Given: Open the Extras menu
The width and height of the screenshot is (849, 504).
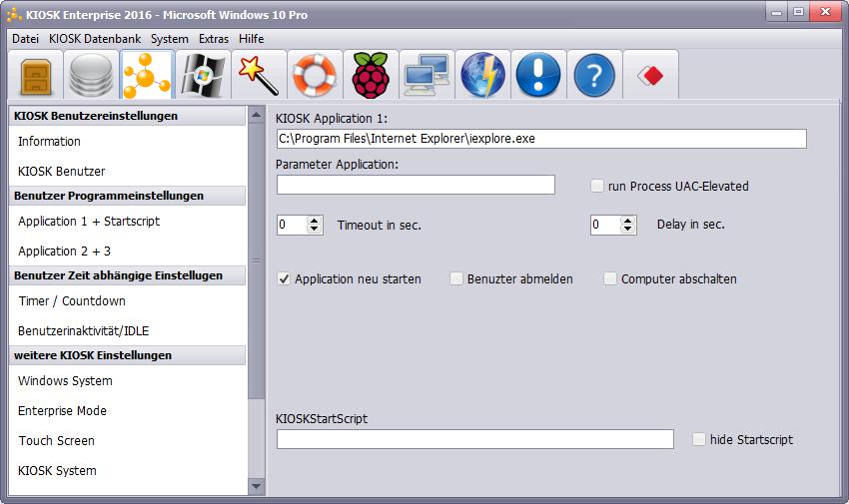Looking at the screenshot, I should [x=214, y=39].
